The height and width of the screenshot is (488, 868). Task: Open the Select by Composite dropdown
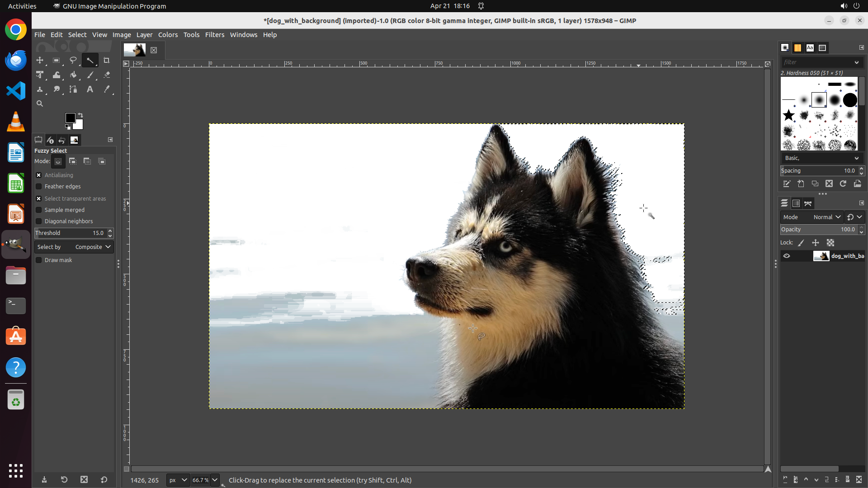click(x=74, y=247)
